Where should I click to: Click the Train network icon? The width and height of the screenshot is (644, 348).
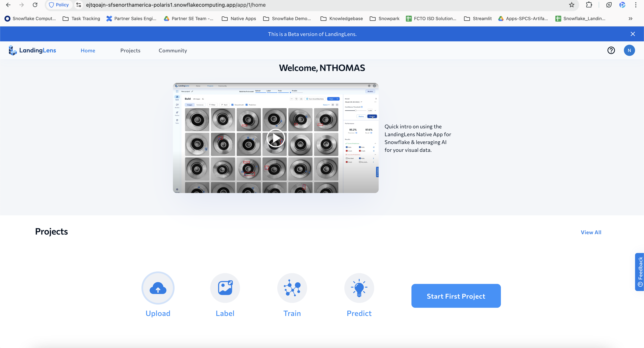(x=292, y=288)
